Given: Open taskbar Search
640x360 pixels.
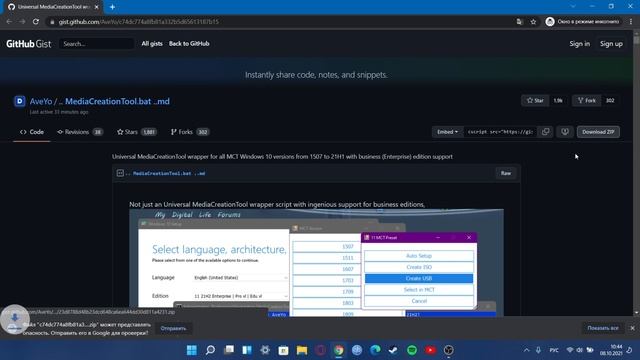Looking at the screenshot, I should tap(210, 350).
